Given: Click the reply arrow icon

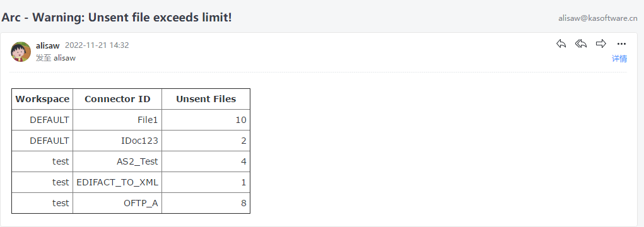Looking at the screenshot, I should tap(561, 44).
